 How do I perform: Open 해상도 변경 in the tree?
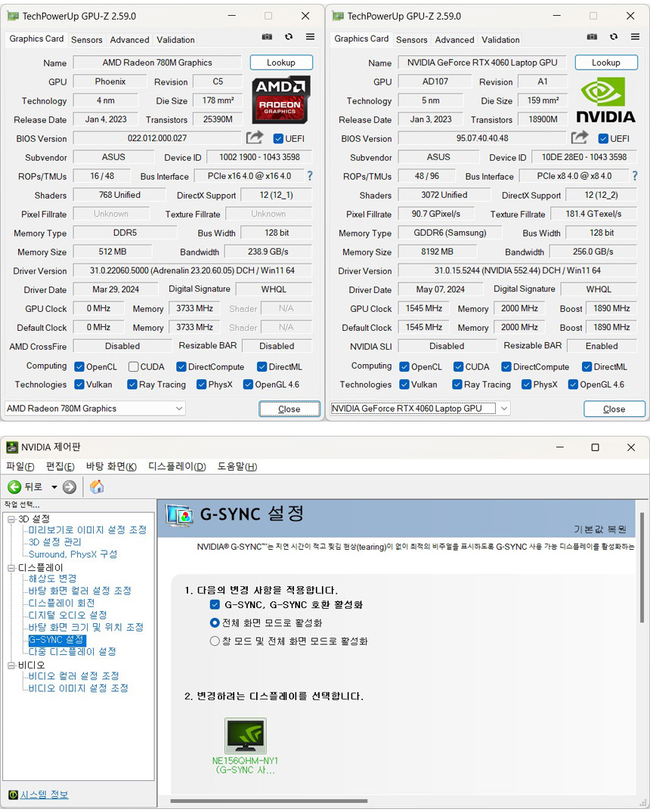tap(53, 579)
